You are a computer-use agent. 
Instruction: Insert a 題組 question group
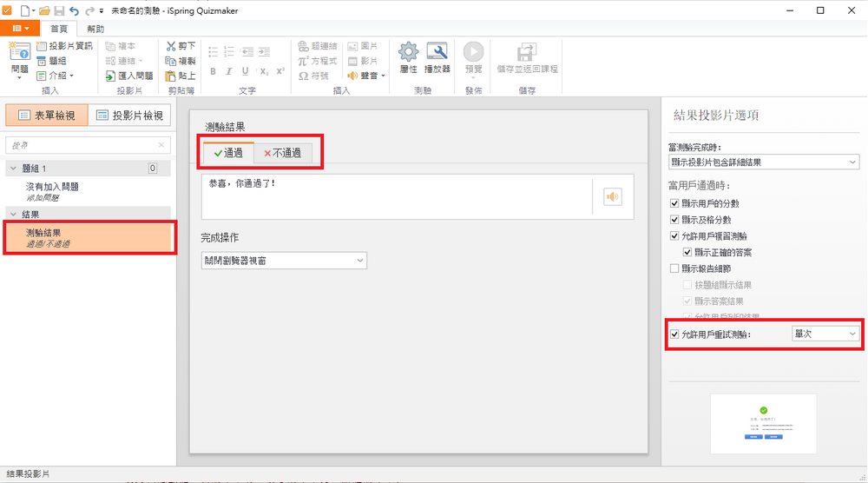tap(51, 61)
